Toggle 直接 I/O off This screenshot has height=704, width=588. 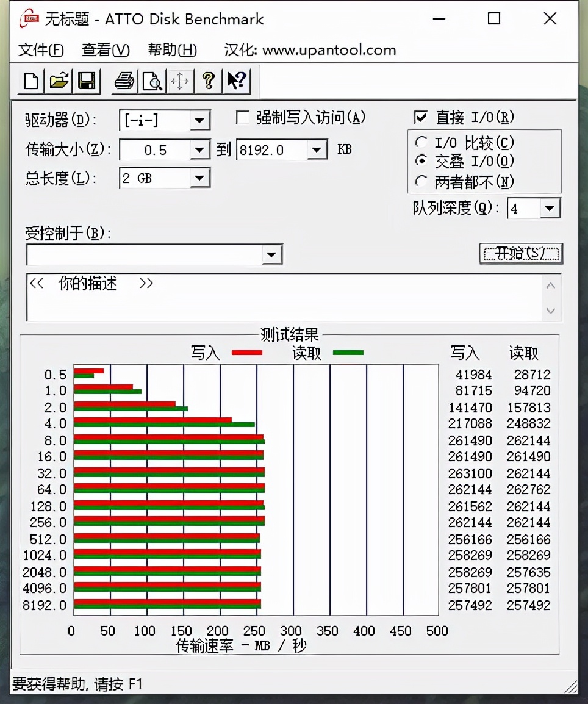tap(421, 117)
